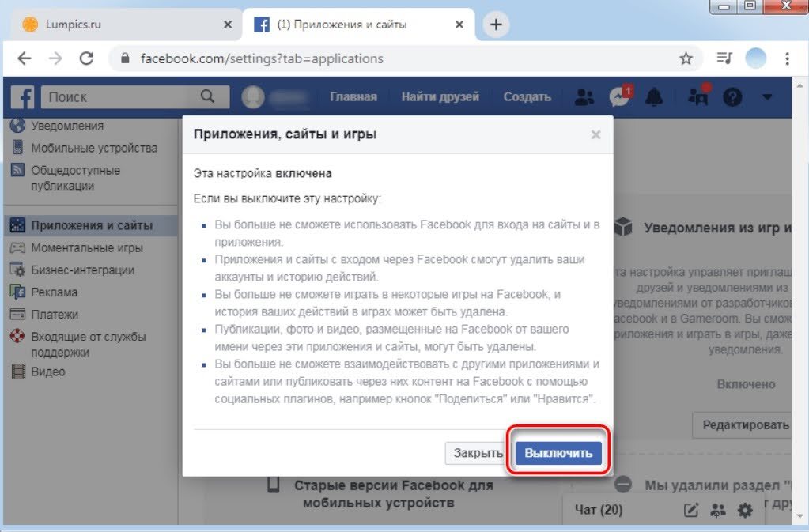The height and width of the screenshot is (532, 809).
Task: Open Gaming icon with red notification dot
Action: click(696, 96)
